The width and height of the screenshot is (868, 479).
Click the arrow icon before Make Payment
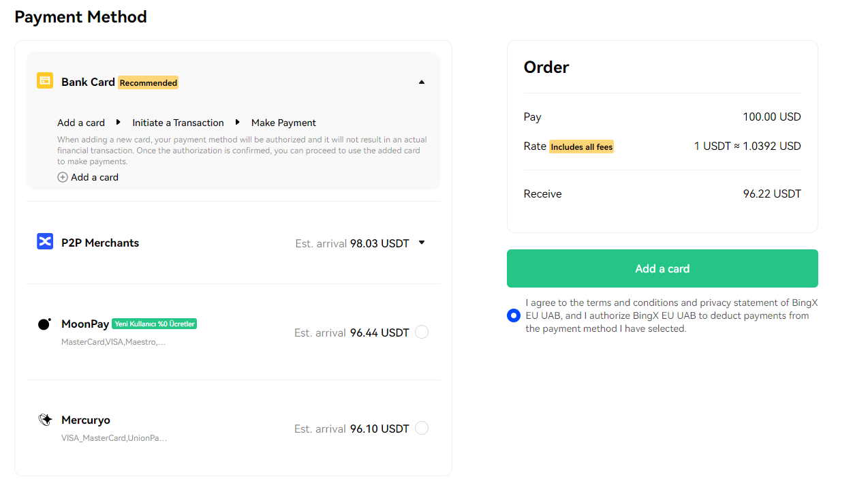(238, 122)
